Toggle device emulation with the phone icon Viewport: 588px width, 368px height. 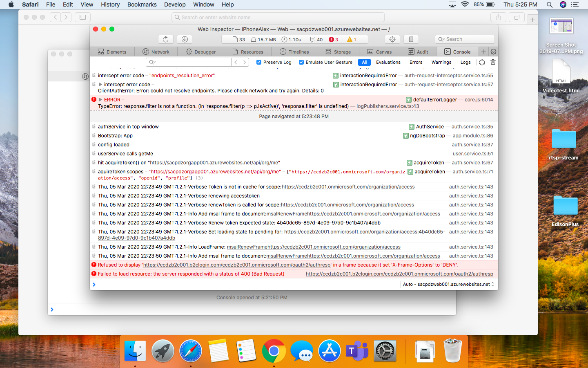[411, 39]
